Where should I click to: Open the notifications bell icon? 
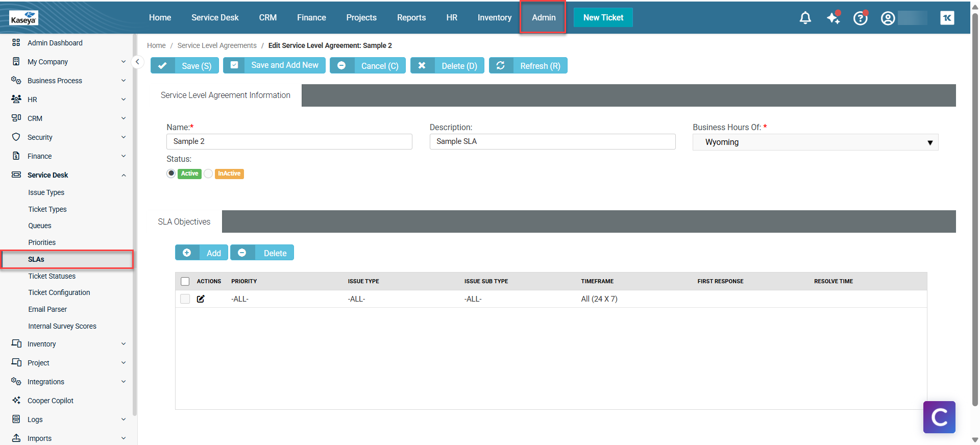(805, 18)
